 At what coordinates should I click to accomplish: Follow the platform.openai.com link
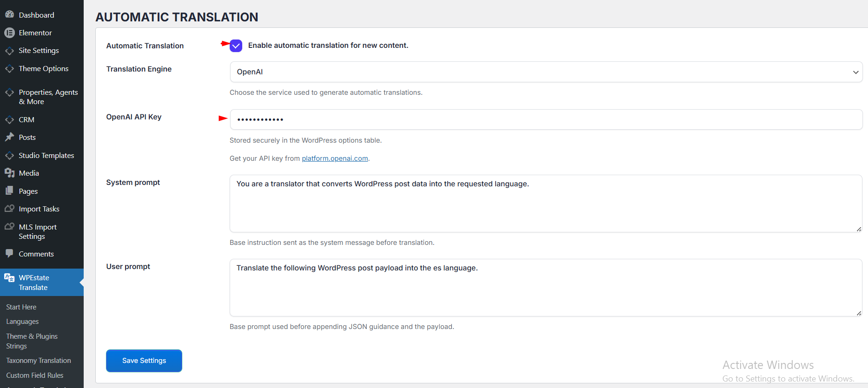pos(335,158)
